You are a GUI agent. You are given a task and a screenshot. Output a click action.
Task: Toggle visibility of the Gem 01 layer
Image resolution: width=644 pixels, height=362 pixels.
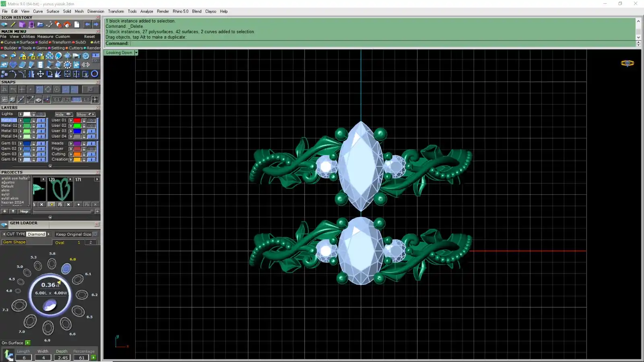pos(41,144)
